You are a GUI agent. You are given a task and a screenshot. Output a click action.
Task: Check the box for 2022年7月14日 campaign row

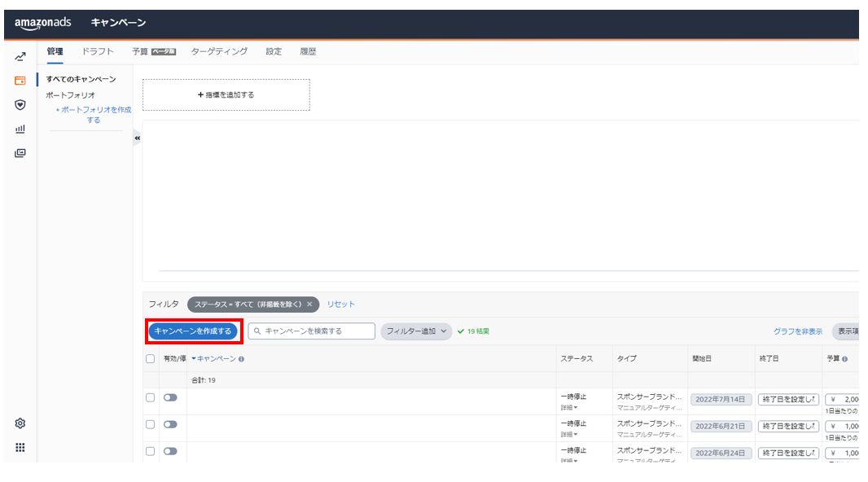150,397
